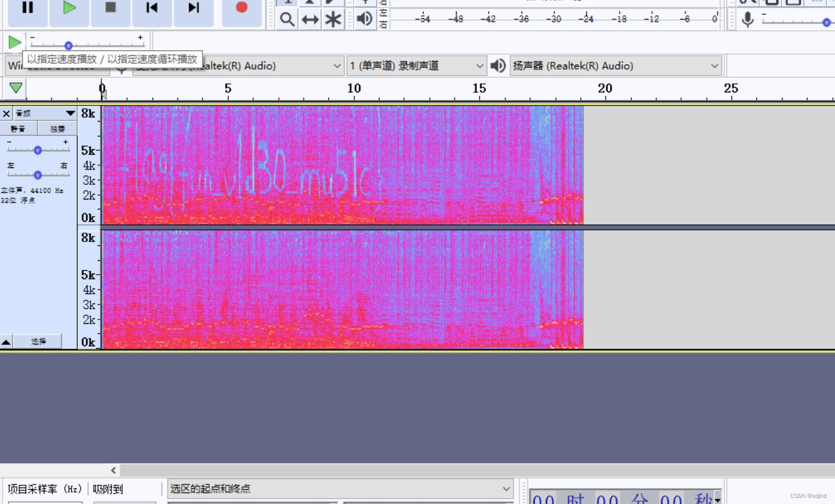This screenshot has width=835, height=504.
Task: Open the selection start and end dropdown
Action: tap(340, 489)
